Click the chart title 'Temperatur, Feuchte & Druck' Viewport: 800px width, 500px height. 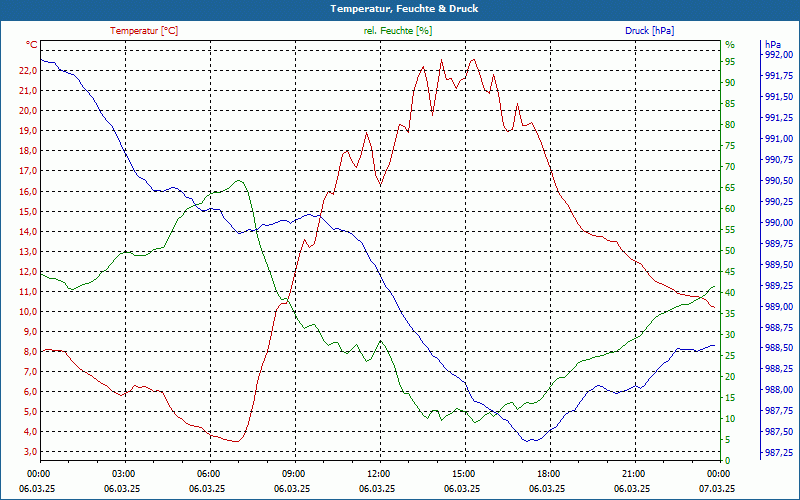404,9
